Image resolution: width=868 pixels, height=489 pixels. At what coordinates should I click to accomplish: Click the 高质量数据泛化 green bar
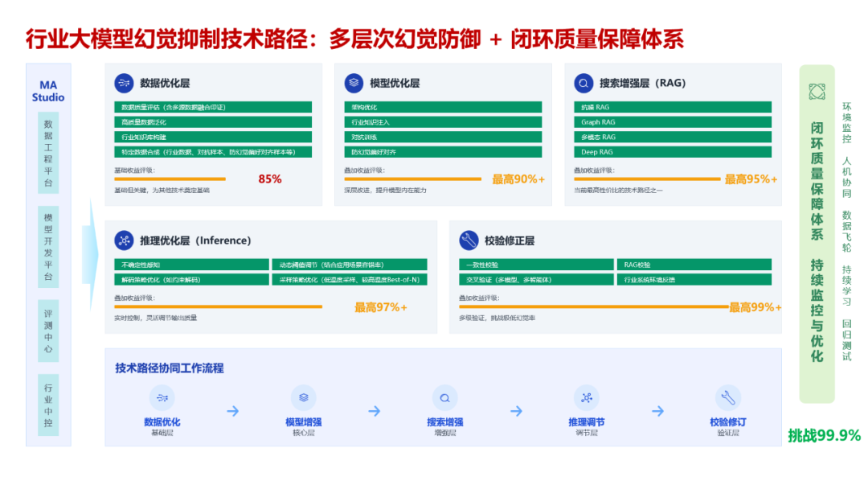point(213,121)
